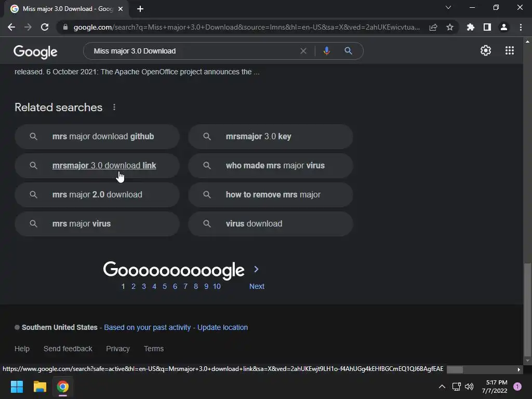Viewport: 532px width, 399px height.
Task: Open Google quick settings gear
Action: pyautogui.click(x=486, y=50)
